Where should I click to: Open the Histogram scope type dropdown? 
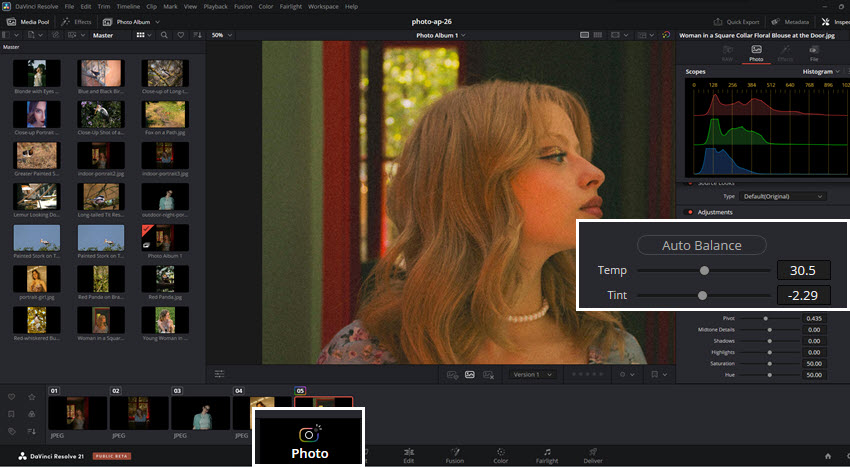821,72
